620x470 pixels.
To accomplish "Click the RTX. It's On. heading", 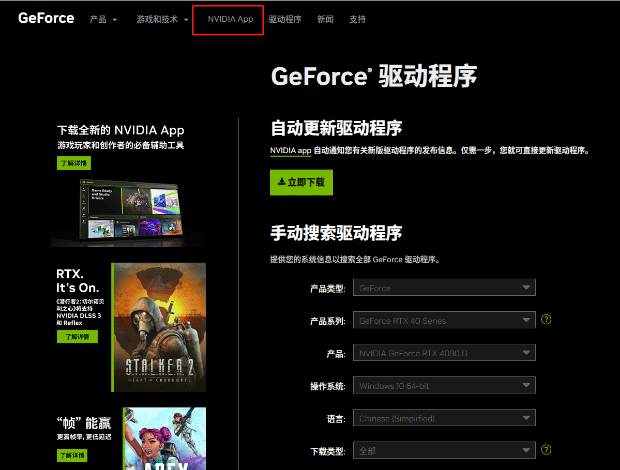I will point(78,281).
